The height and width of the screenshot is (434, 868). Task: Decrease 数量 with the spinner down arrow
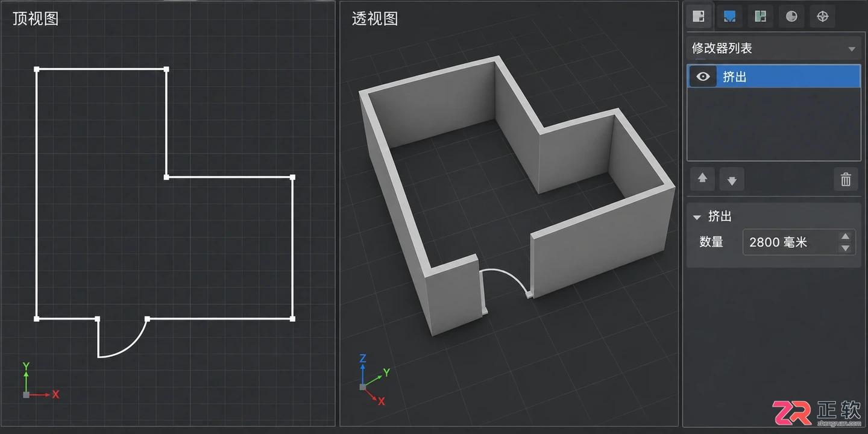click(x=845, y=248)
